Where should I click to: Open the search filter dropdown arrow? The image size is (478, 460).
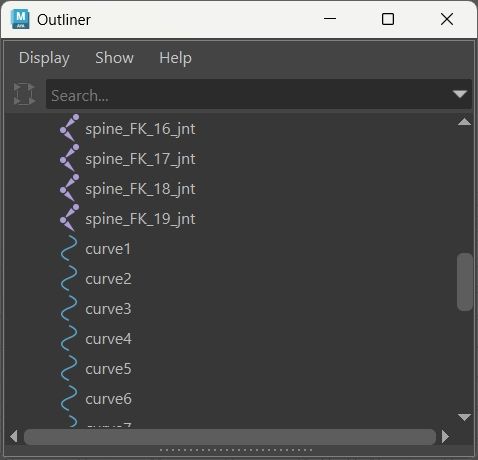(x=460, y=94)
